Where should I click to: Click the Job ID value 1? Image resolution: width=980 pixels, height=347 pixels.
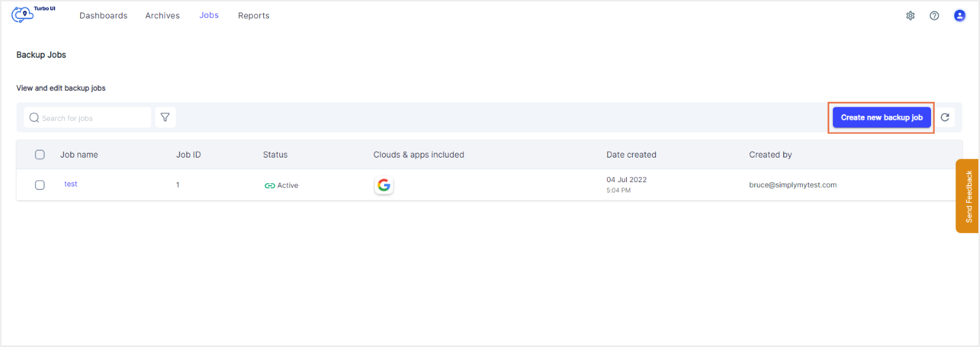click(178, 185)
